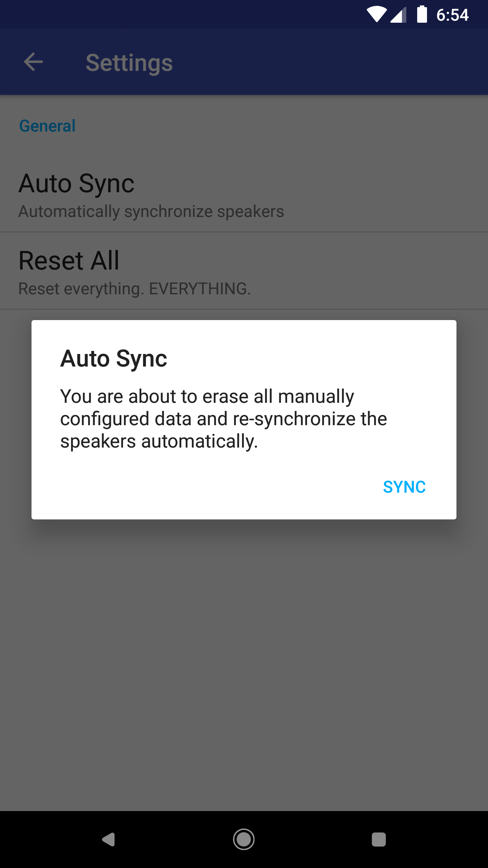Tap 'Automatically synchronize speakers' subtitle
The height and width of the screenshot is (868, 488).
(151, 211)
